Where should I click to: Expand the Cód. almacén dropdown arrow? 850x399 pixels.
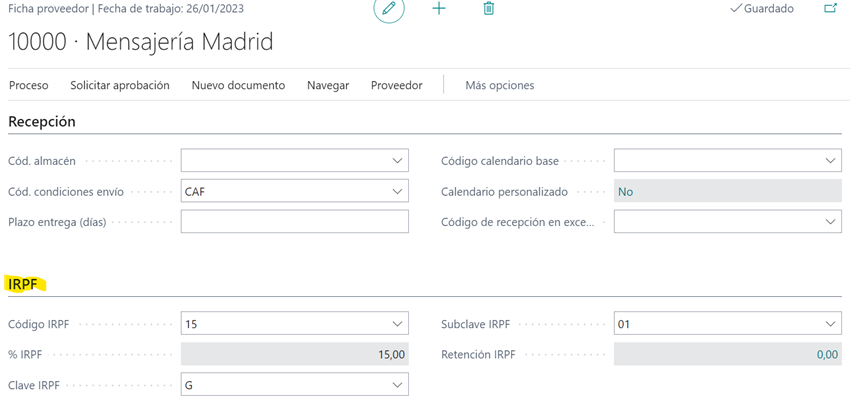(397, 160)
